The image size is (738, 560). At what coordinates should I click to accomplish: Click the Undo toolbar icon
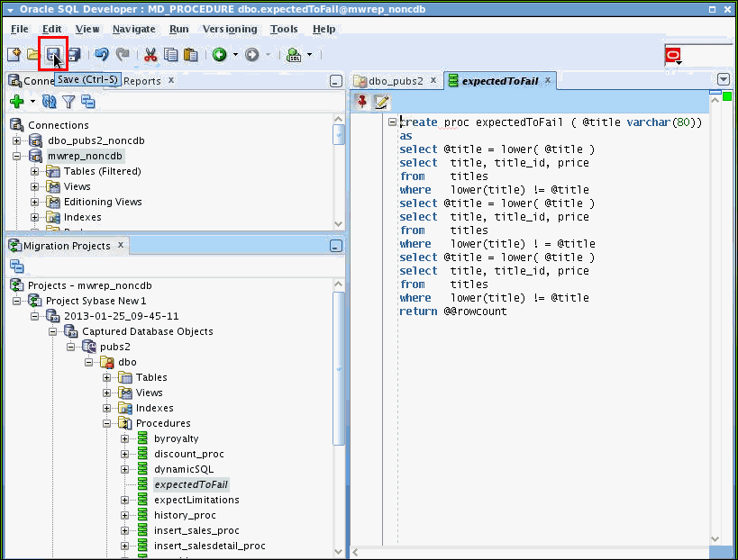[104, 54]
